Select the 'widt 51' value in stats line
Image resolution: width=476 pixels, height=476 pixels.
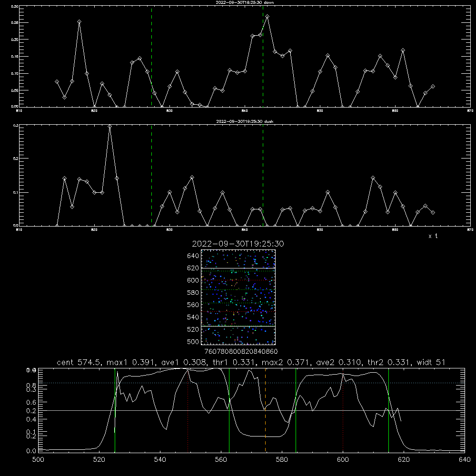tap(431, 362)
